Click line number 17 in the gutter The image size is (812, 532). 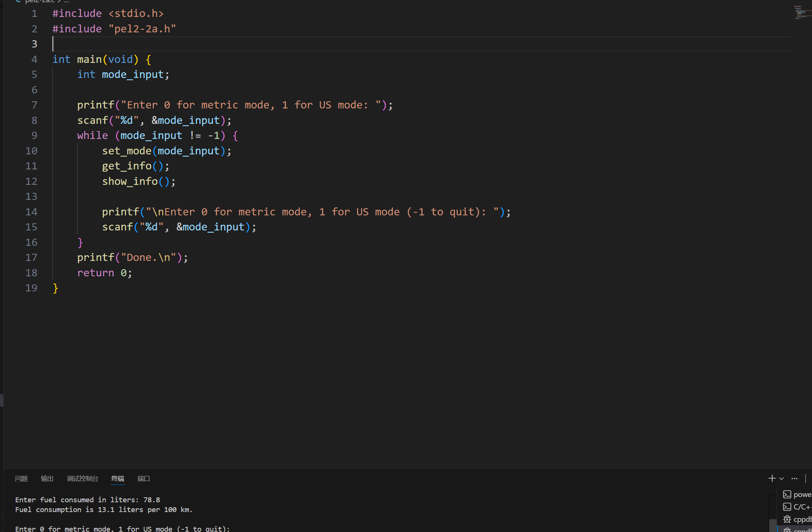coord(32,258)
